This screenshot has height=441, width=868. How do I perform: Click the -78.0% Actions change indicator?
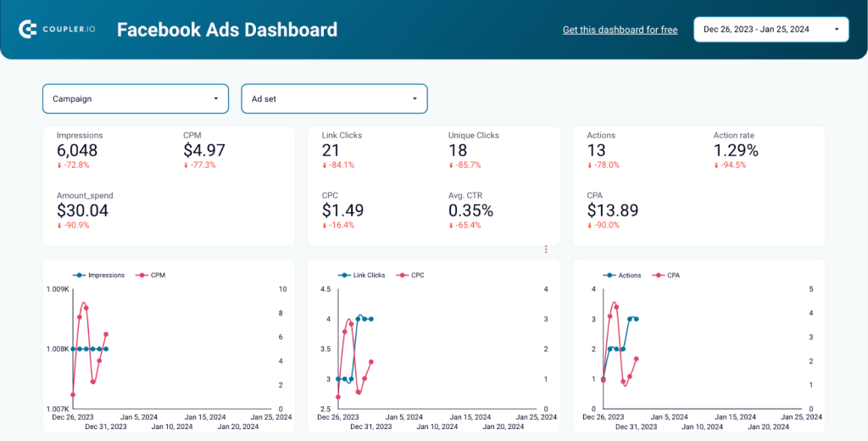coord(604,165)
